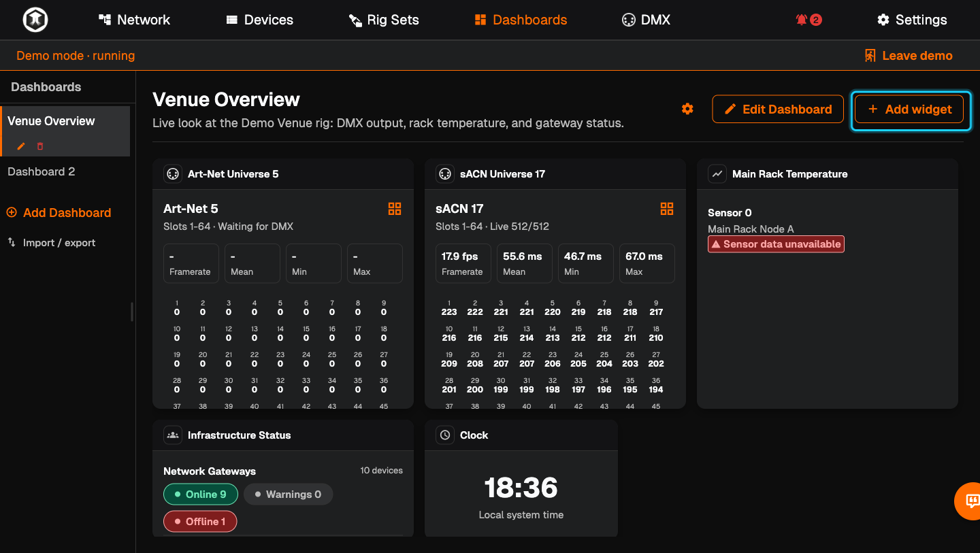980x553 pixels.
Task: Select Dashboard 2 in sidebar
Action: click(42, 171)
